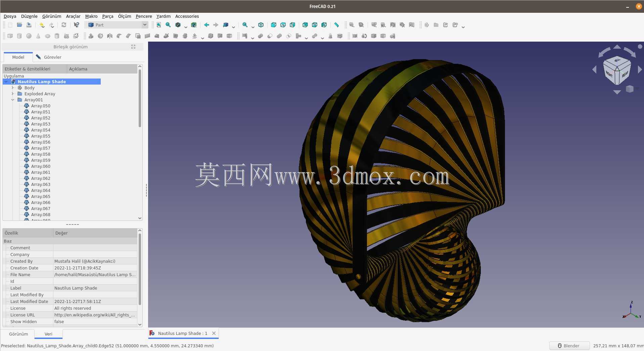Viewport: 644px width, 351px height.
Task: Collapse the Array001 folder node
Action: pos(13,100)
